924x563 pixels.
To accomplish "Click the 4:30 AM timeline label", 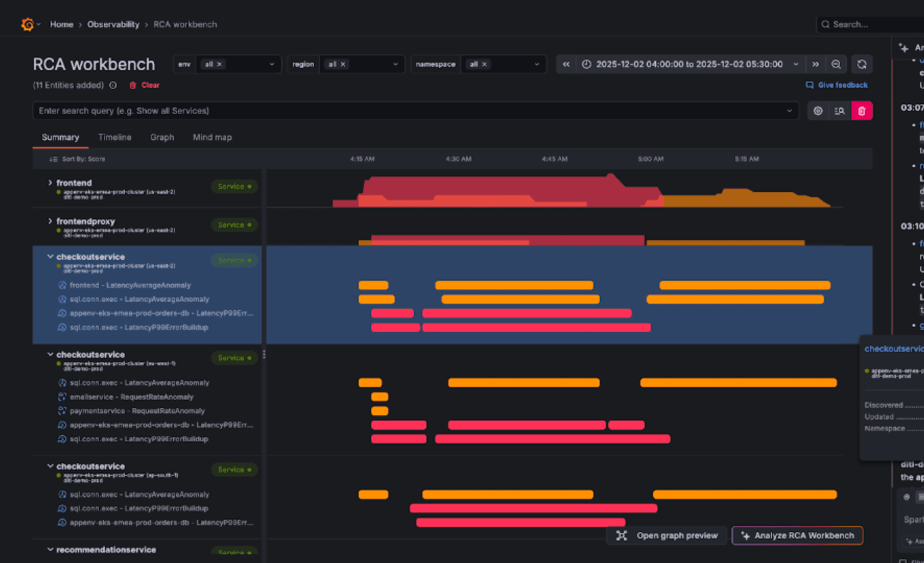I will click(x=458, y=159).
